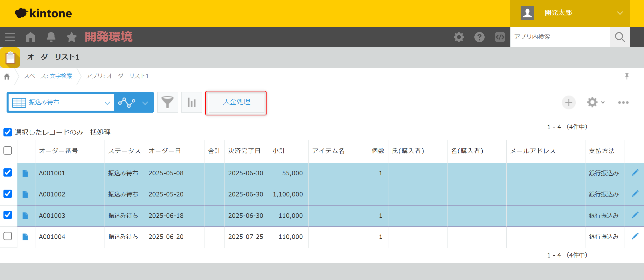Edit record A001002 with pencil icon
Viewport: 644px width, 280px height.
pyautogui.click(x=635, y=194)
